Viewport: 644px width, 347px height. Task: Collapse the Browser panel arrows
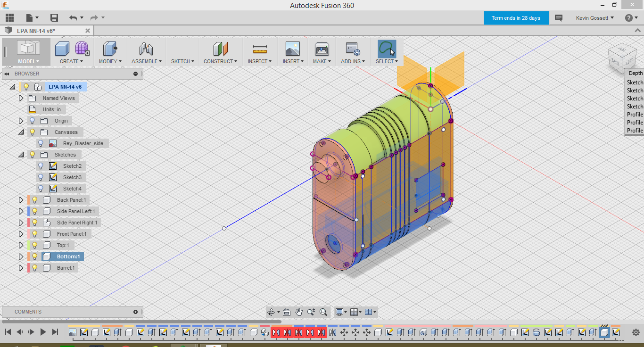tap(7, 74)
